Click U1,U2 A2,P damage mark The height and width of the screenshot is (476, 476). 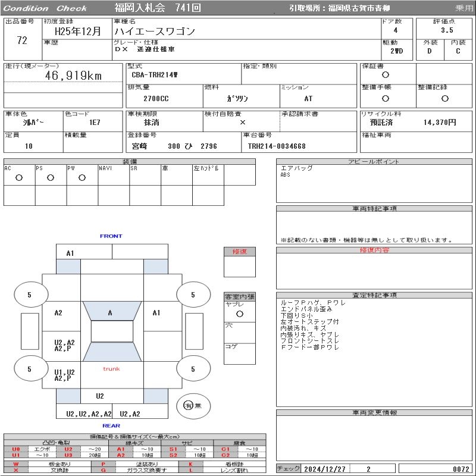click(x=64, y=375)
